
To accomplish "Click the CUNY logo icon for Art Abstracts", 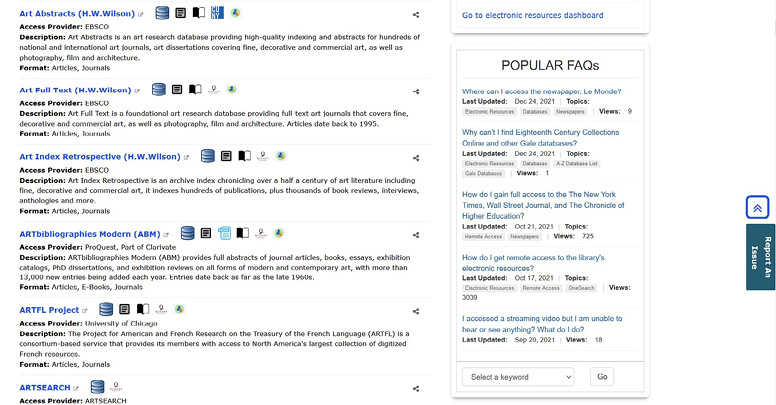I will click(217, 13).
